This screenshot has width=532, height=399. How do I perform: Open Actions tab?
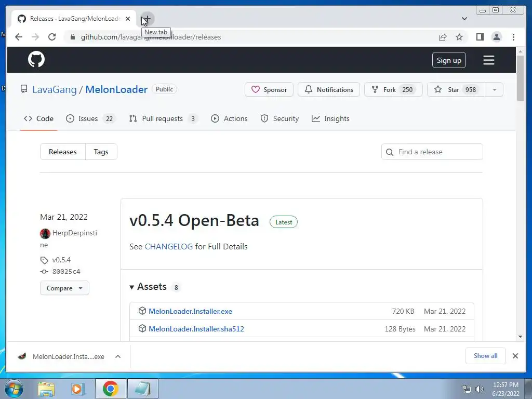pyautogui.click(x=229, y=119)
